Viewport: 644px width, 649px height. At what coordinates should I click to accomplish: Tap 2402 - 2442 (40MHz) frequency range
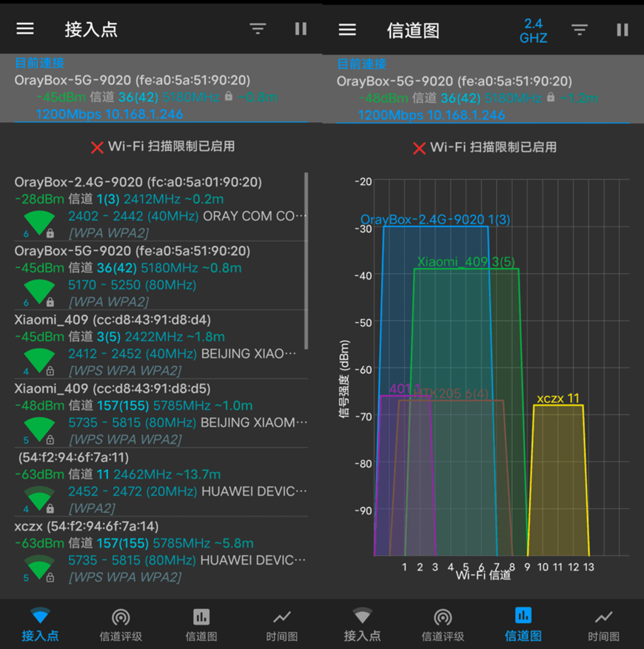click(x=133, y=215)
